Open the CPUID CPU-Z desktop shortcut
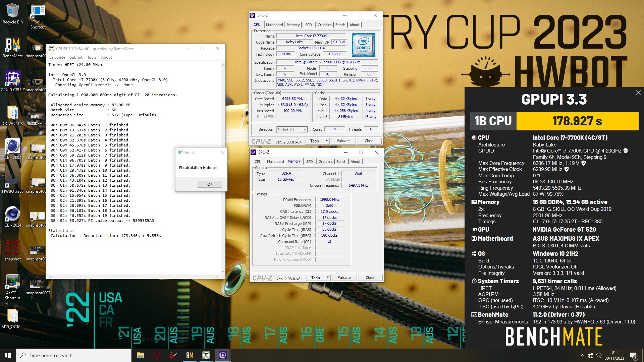 coord(12,81)
